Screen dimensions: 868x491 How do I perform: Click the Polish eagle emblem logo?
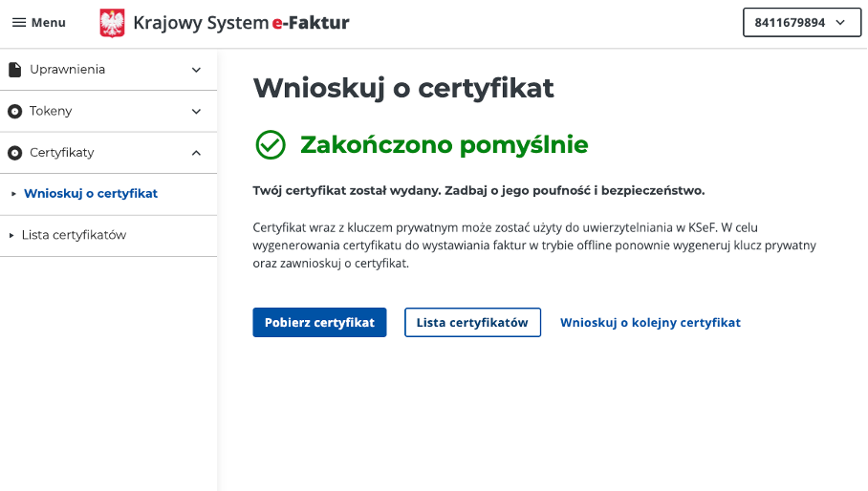click(x=112, y=23)
